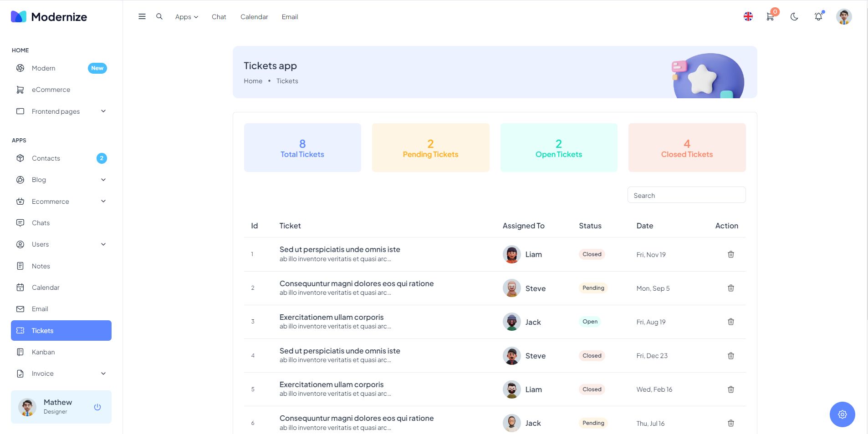The width and height of the screenshot is (868, 434).
Task: Filter by the Total Tickets card
Action: [x=302, y=148]
